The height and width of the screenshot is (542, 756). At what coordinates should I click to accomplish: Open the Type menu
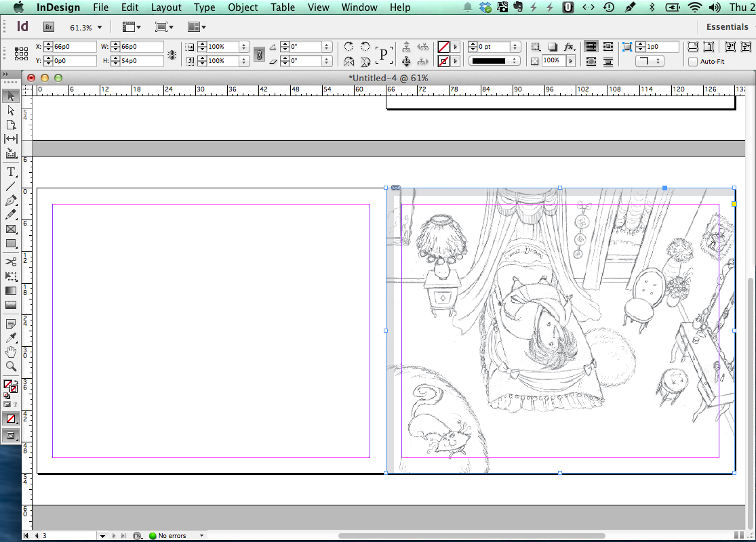pos(205,7)
